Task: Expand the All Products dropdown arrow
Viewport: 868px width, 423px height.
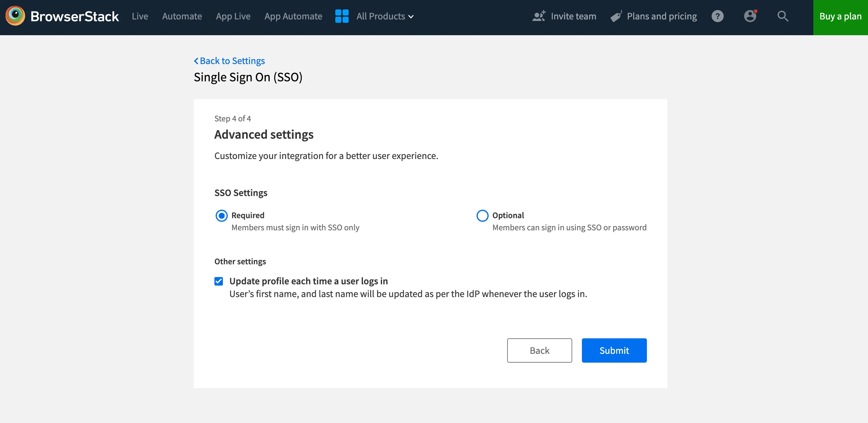Action: click(x=411, y=17)
